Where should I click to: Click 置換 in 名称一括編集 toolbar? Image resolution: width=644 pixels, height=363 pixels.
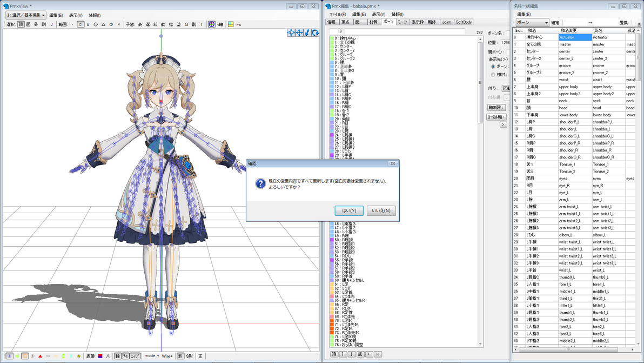[x=623, y=23]
